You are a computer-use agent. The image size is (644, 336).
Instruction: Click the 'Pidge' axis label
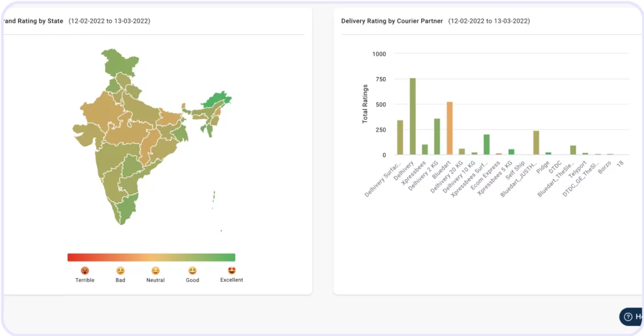coord(543,167)
